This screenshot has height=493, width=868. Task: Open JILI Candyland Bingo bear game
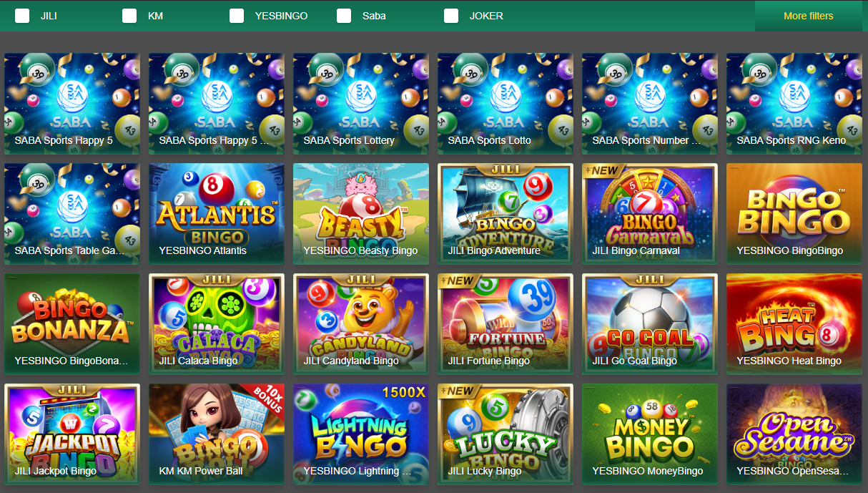tap(361, 324)
